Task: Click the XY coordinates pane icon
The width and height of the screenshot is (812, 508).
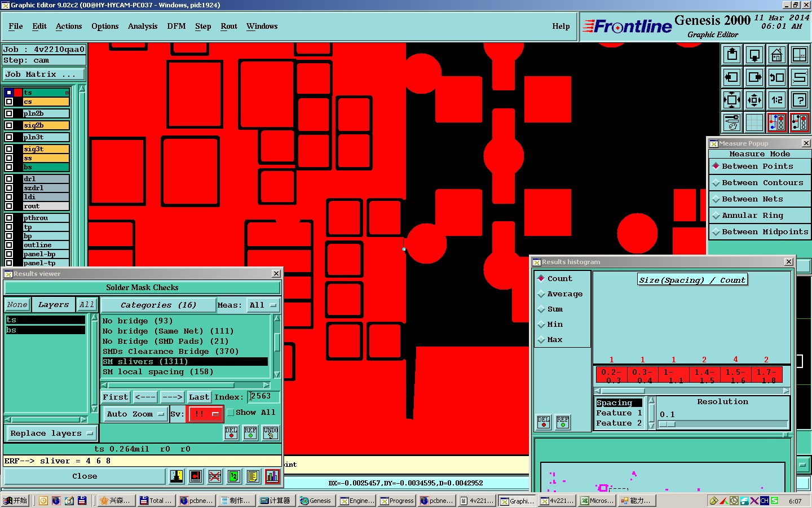Action: click(x=800, y=55)
